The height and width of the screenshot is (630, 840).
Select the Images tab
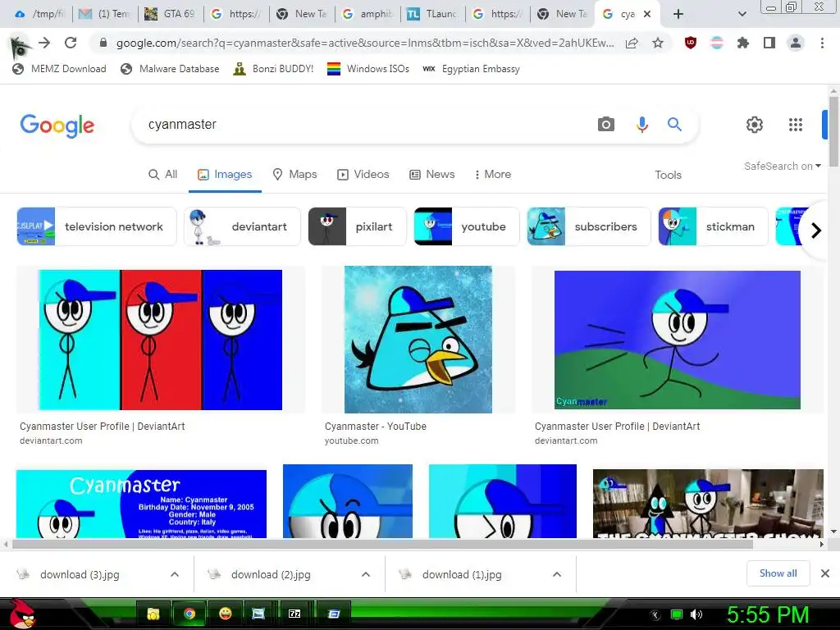click(225, 174)
